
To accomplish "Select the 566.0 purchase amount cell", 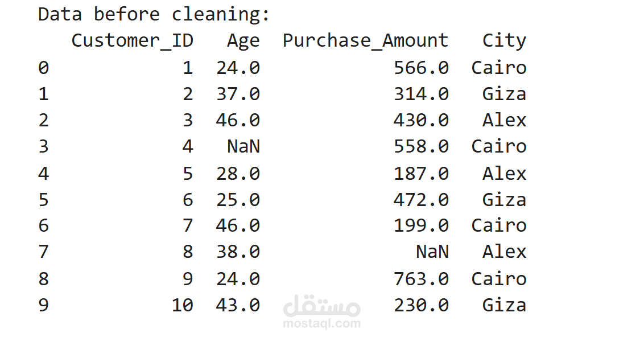I will (x=421, y=68).
